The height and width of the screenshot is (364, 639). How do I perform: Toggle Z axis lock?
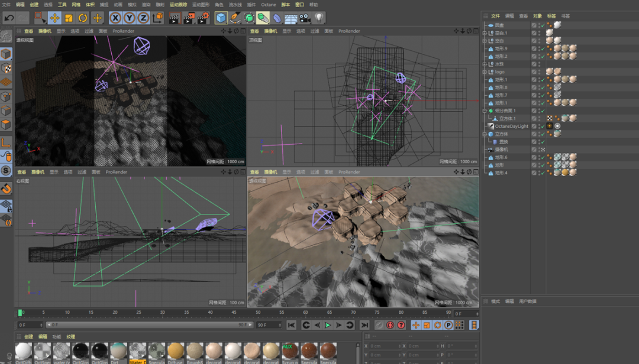click(143, 18)
